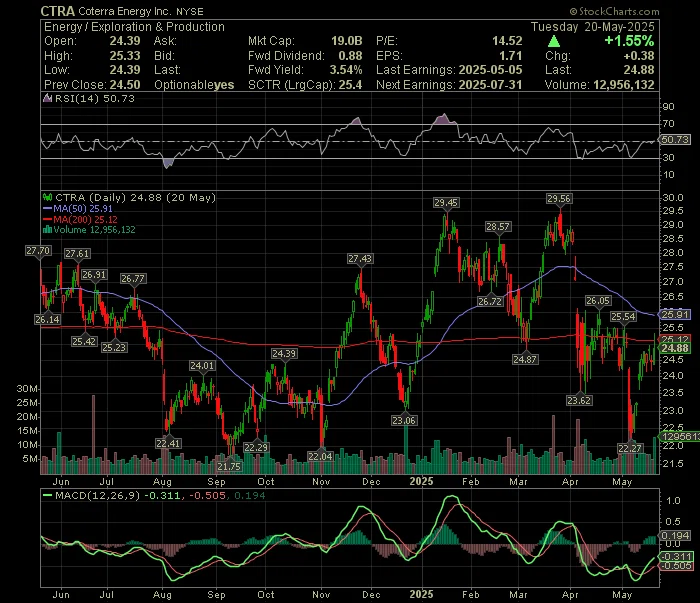Screen dimensions: 700x603
Task: Click the 24.01 price label
Action: tap(202, 366)
